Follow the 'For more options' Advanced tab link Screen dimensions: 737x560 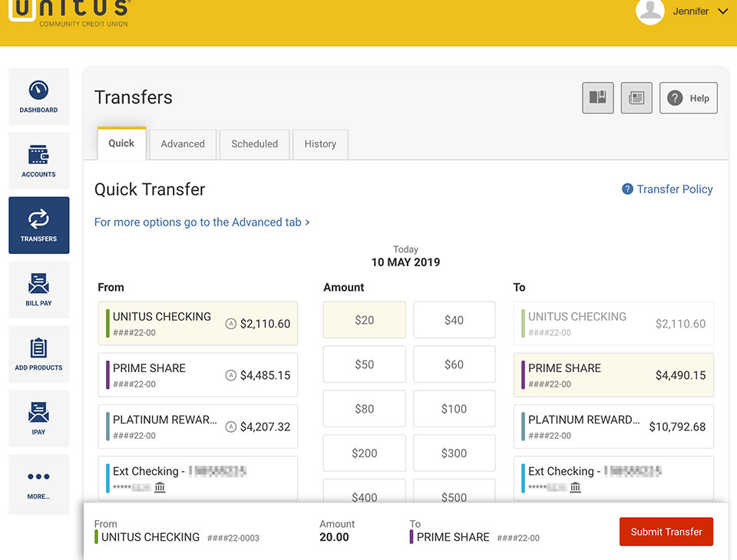pos(202,222)
